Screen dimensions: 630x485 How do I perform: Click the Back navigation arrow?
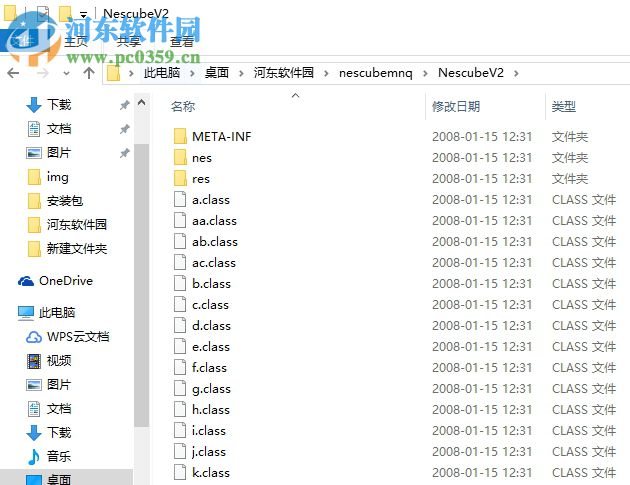pos(13,73)
